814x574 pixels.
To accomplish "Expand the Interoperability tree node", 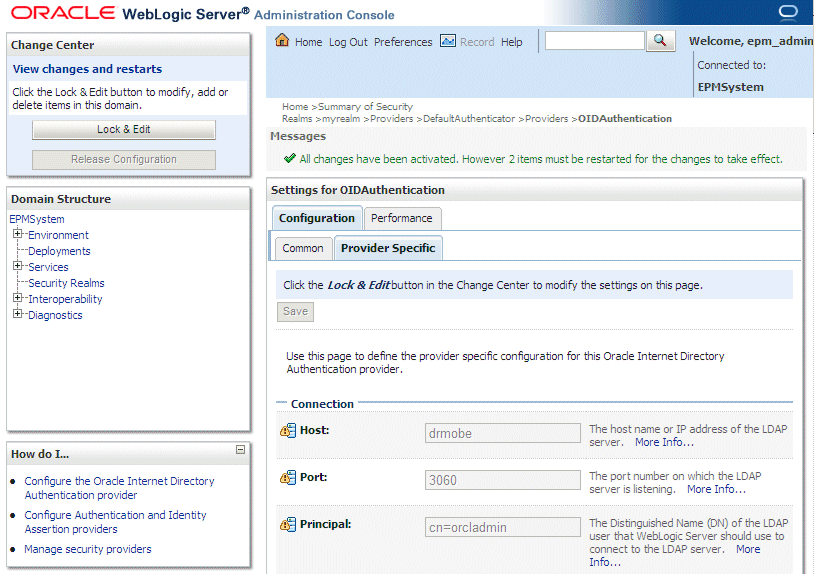I will pos(18,298).
